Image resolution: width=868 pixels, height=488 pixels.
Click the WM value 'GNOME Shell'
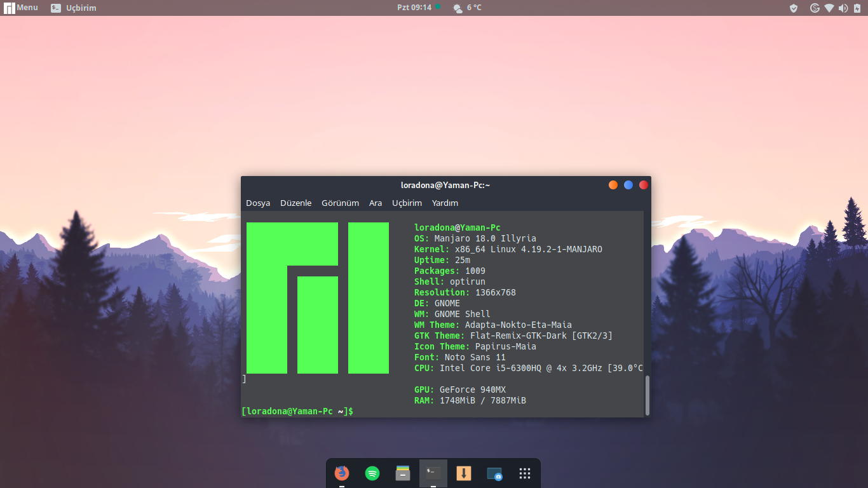tap(463, 314)
